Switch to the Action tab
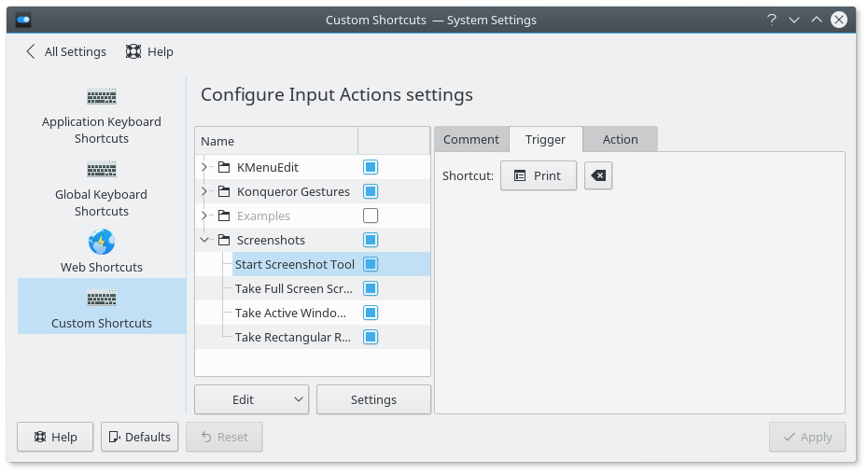Screen dimensions: 868x474 [620, 139]
